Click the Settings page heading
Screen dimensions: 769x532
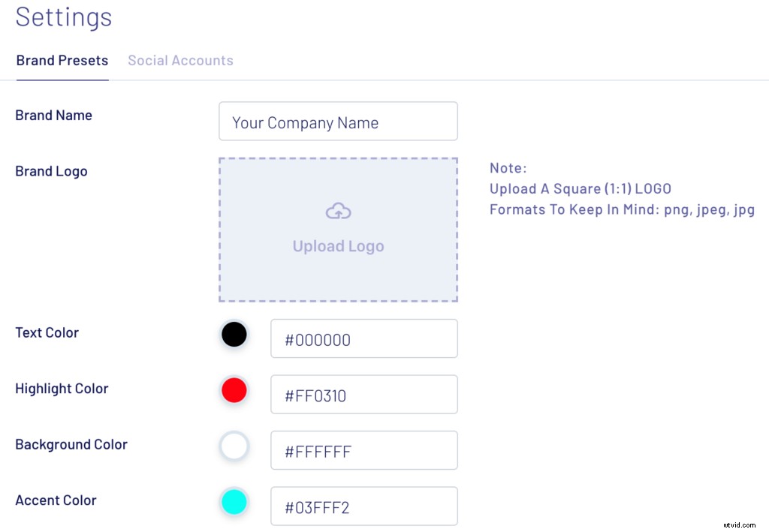[64, 17]
